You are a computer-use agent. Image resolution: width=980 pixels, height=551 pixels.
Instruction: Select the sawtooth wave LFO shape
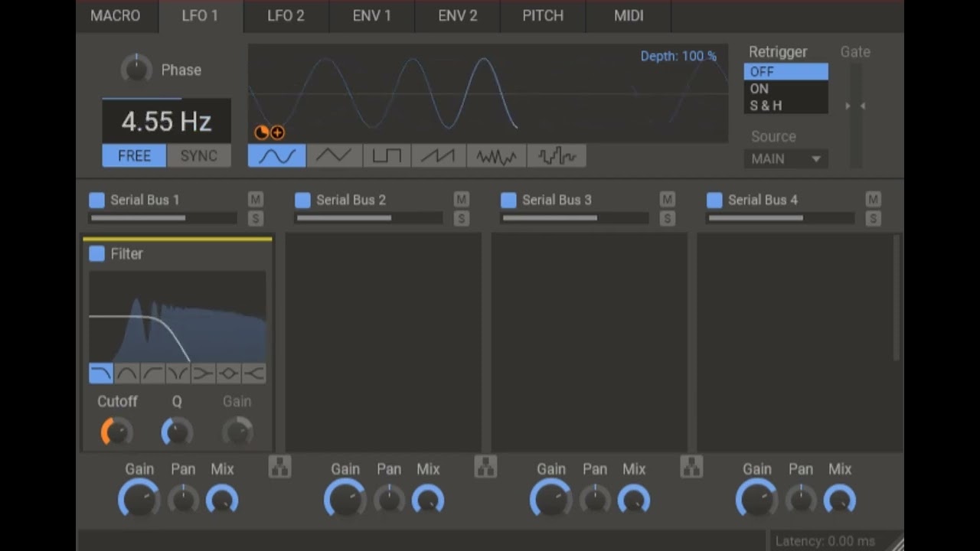[438, 156]
